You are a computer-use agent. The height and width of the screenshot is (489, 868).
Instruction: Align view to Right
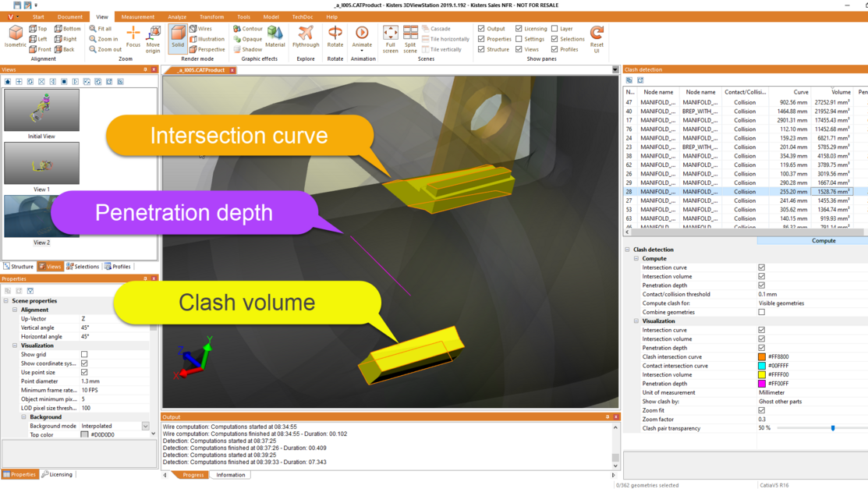coord(66,39)
